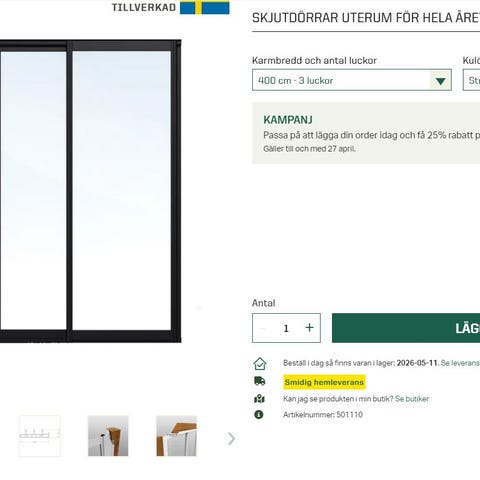Click the info icon beside Artikelnummer
Screen dimensions: 480x480
pos(259,415)
